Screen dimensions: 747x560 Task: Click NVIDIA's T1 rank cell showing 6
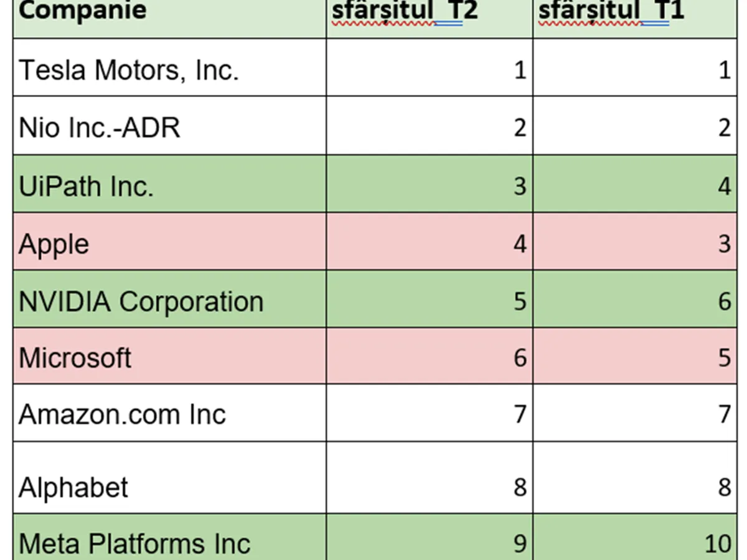pos(635,300)
